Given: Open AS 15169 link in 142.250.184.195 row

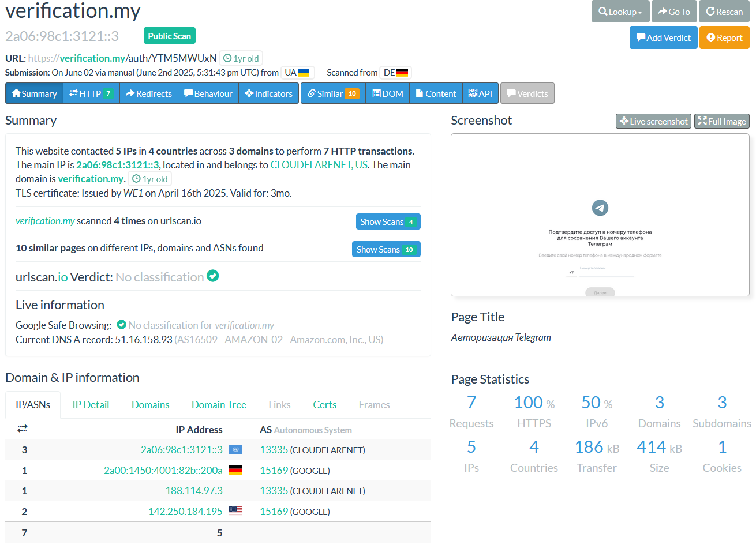Looking at the screenshot, I should click(x=274, y=512).
